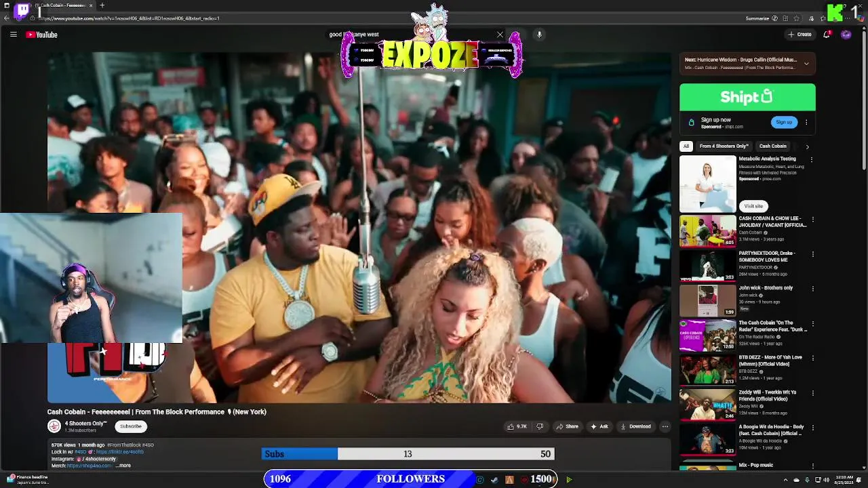
Task: Open more actions ellipsis under video
Action: click(x=665, y=426)
